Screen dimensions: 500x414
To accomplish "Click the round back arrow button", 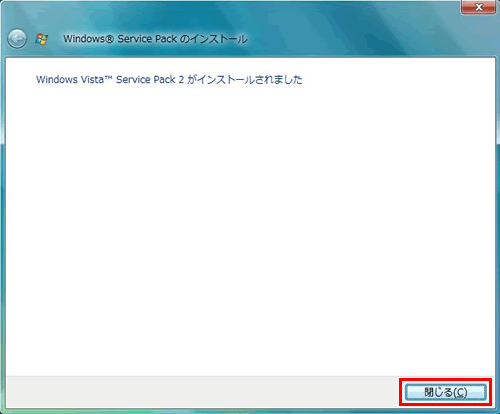I will click(x=17, y=39).
